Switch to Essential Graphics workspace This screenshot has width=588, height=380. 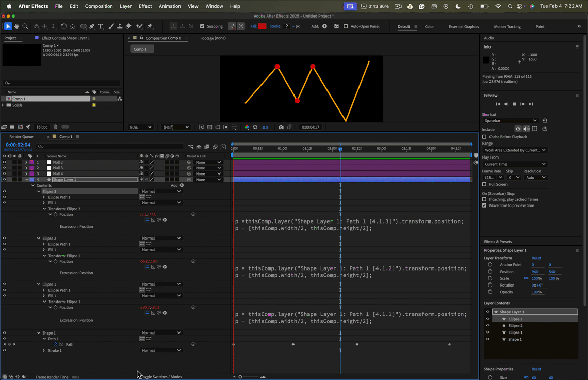coord(464,27)
